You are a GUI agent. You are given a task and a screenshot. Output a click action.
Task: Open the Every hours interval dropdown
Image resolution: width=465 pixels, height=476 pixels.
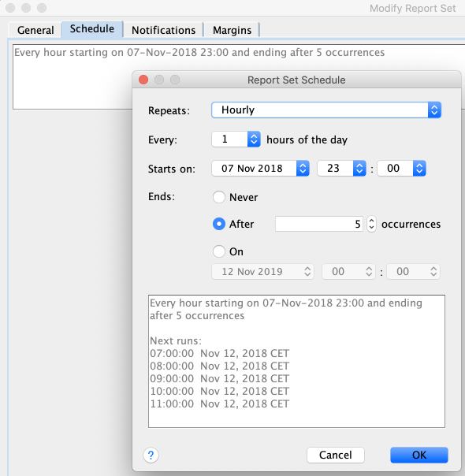[236, 139]
